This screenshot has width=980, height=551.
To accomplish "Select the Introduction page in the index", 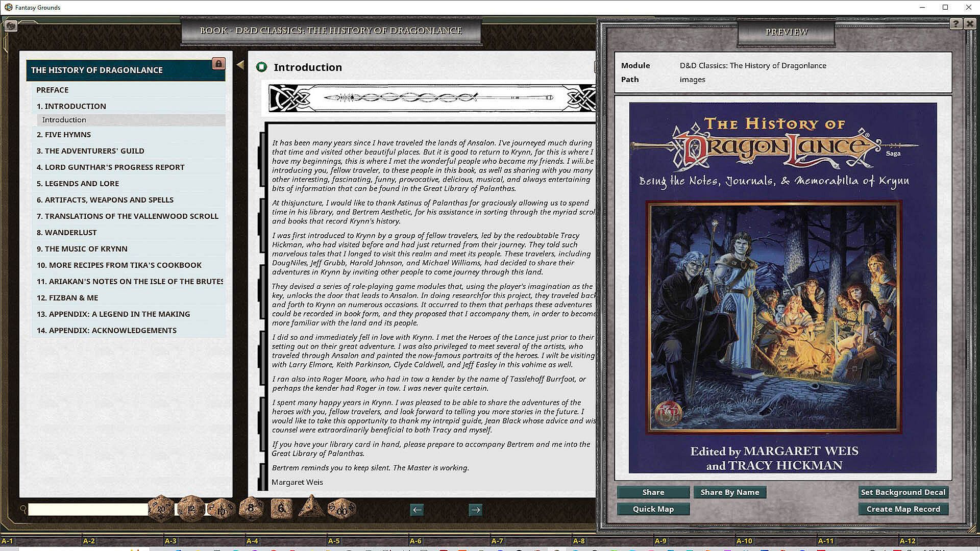I will [x=131, y=120].
